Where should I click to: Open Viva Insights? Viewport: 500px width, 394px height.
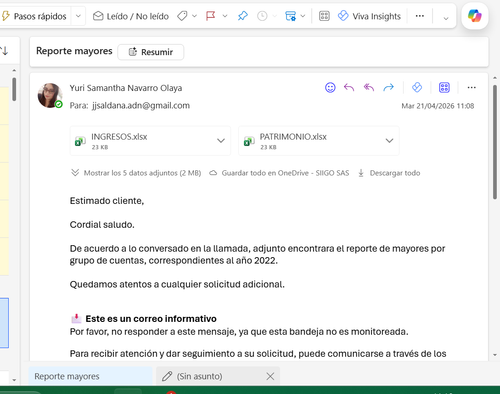tap(369, 16)
